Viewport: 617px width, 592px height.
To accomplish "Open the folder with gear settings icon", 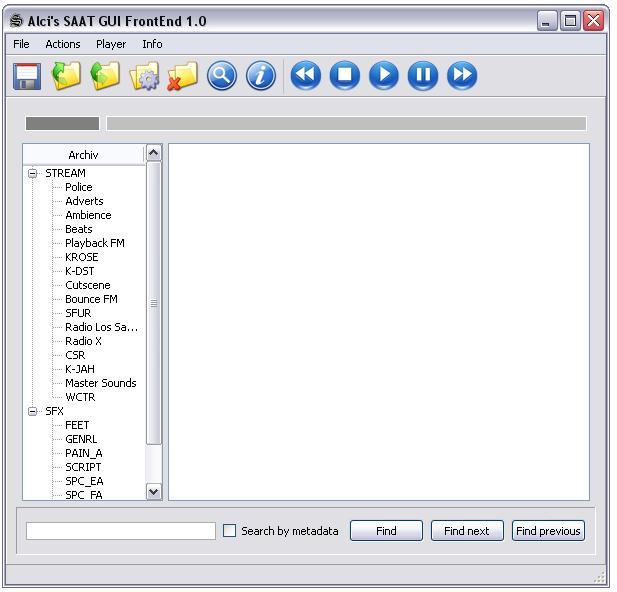I will coord(144,76).
